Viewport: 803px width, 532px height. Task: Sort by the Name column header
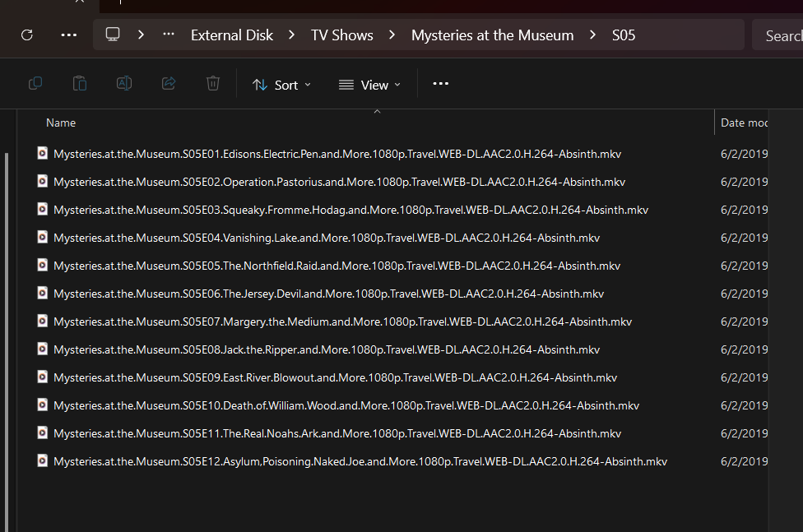(61, 123)
